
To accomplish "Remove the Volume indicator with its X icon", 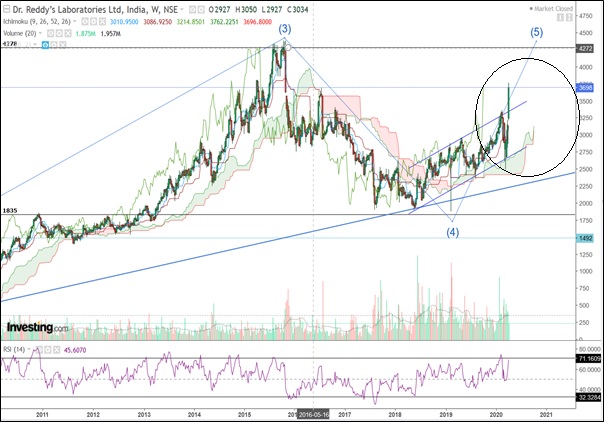I will (x=68, y=33).
